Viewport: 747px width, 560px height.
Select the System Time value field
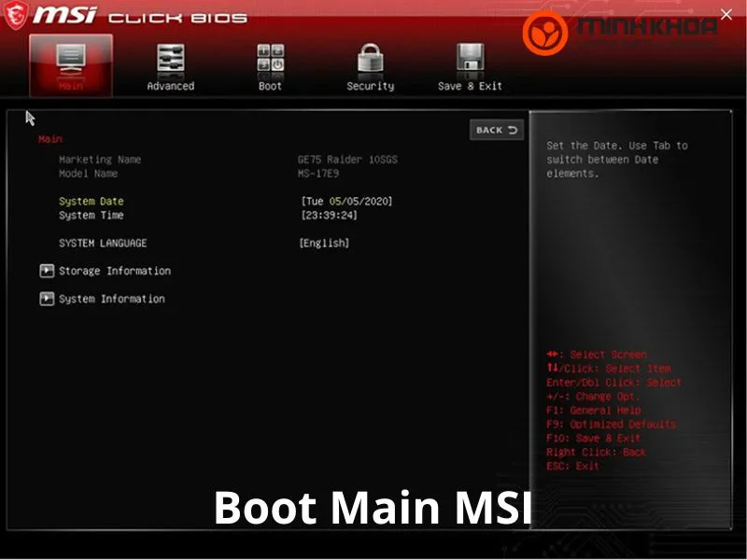pos(329,216)
